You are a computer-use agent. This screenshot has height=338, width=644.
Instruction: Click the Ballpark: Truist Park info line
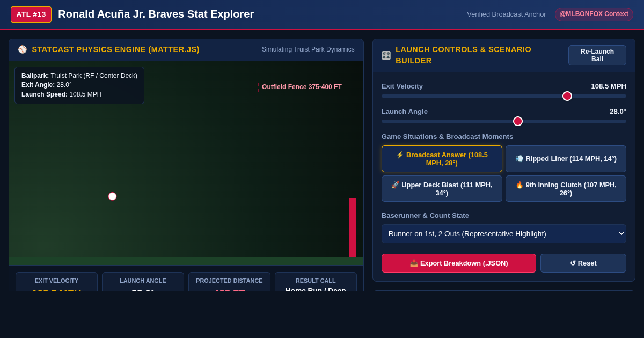click(79, 76)
